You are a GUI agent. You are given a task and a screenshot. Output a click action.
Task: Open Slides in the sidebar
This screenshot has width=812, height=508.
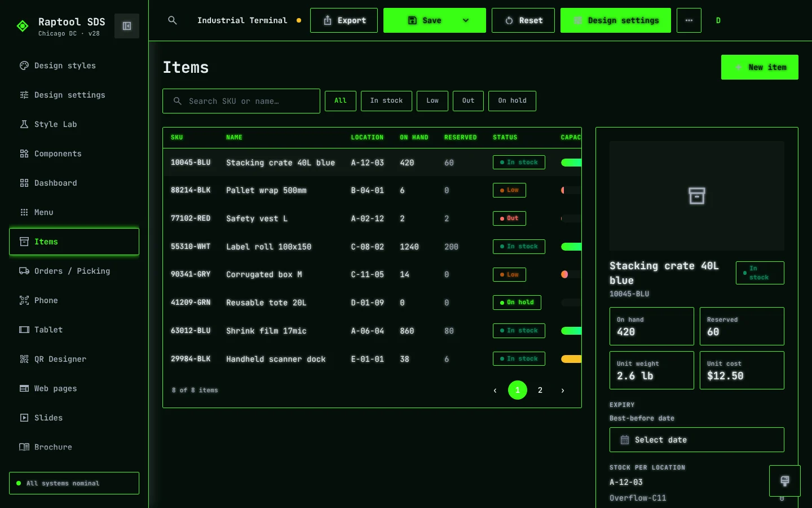pyautogui.click(x=74, y=418)
